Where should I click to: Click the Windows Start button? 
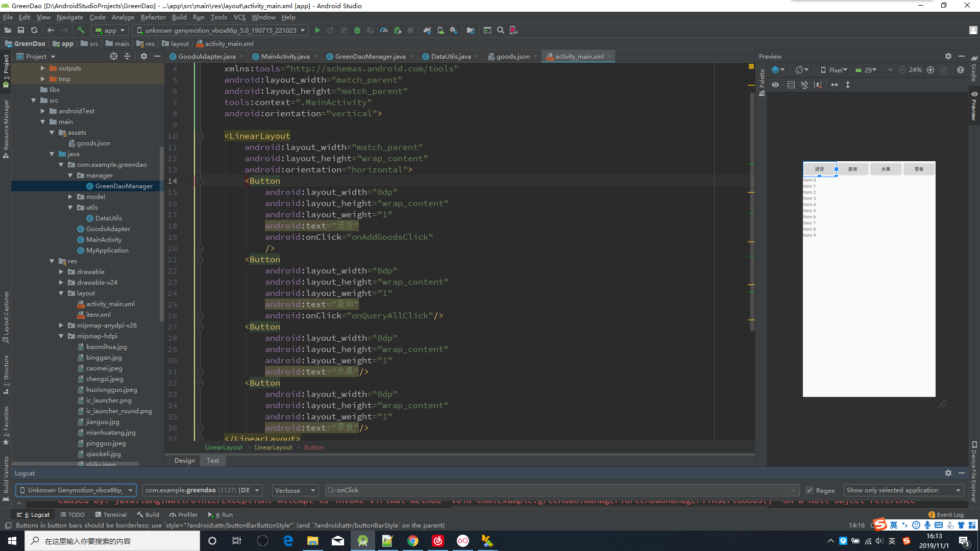point(12,541)
